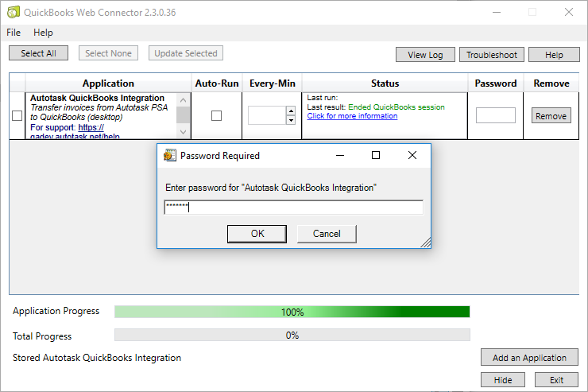Hide the Web Connector window
The height and width of the screenshot is (392, 588).
pos(503,380)
